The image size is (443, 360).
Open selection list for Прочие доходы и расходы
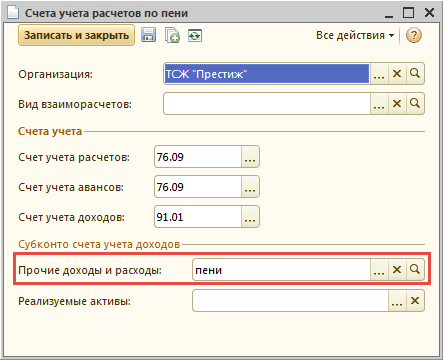click(x=379, y=269)
